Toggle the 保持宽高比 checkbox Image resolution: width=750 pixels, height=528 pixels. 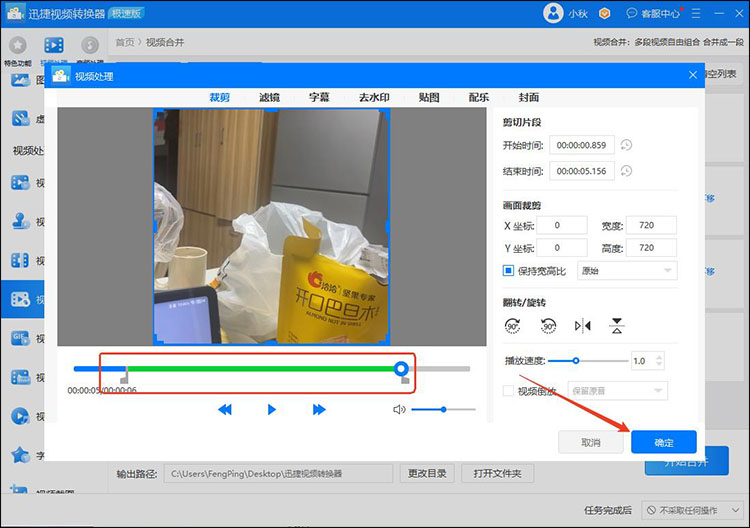508,271
